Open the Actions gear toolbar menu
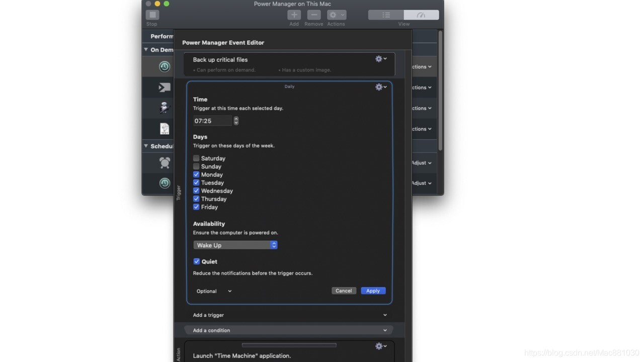Viewport: 644px width, 362px height. 336,15
